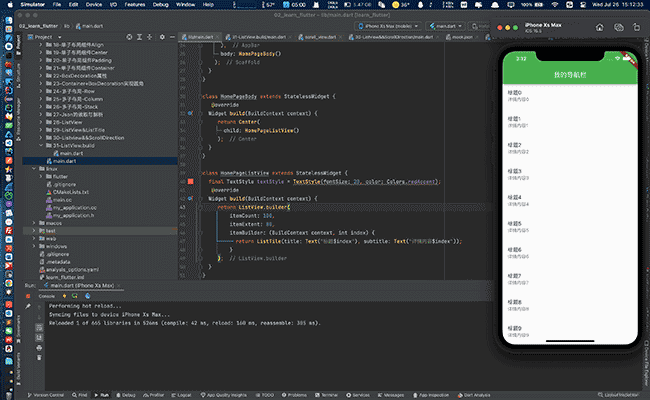Open Version Control tool window button
Image resolution: width=650 pixels, height=400 pixels.
point(46,395)
